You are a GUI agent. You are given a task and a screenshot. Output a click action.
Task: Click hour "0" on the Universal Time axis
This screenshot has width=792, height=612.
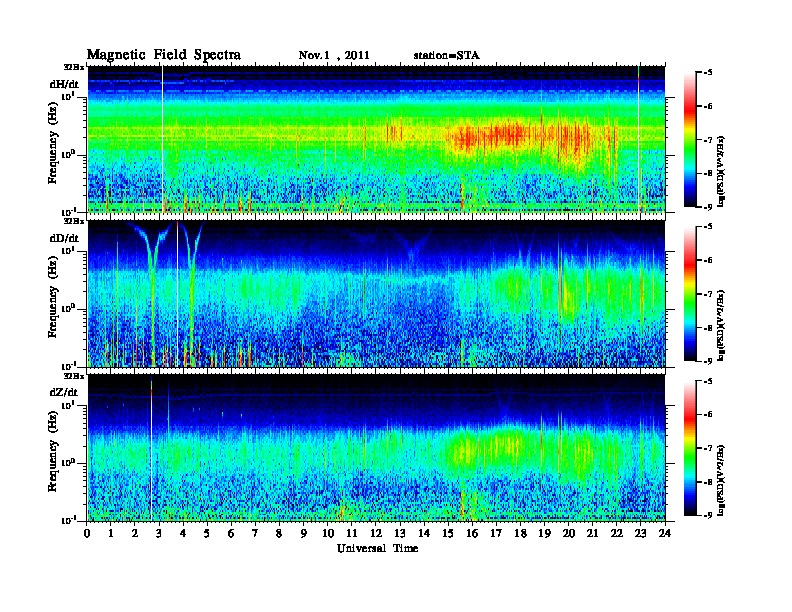[x=87, y=533]
